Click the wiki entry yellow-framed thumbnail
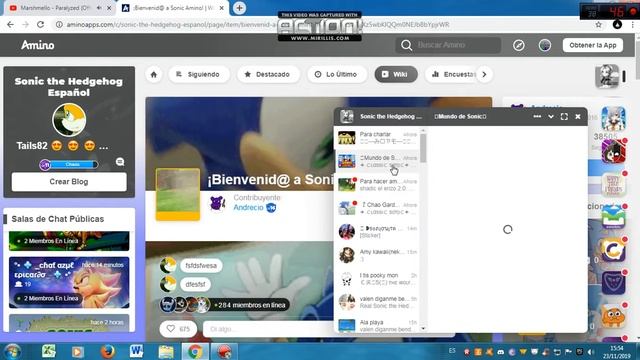Image resolution: width=640 pixels, height=360 pixels. [178, 194]
